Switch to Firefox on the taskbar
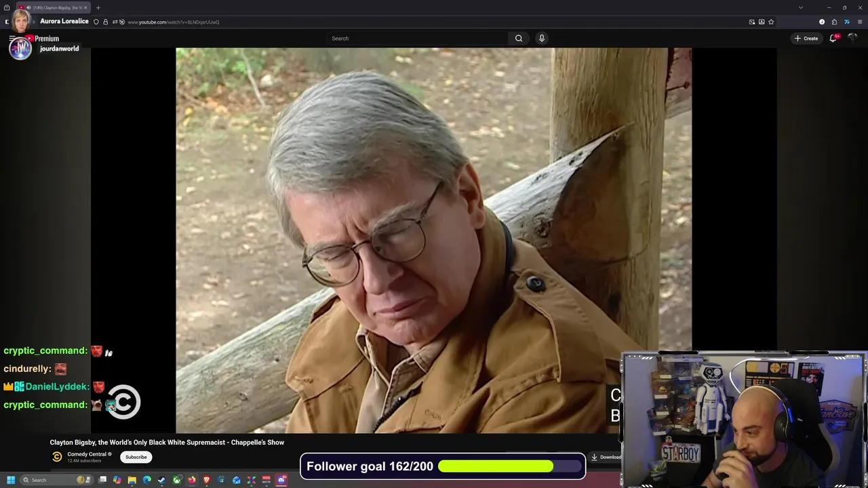 192,480
